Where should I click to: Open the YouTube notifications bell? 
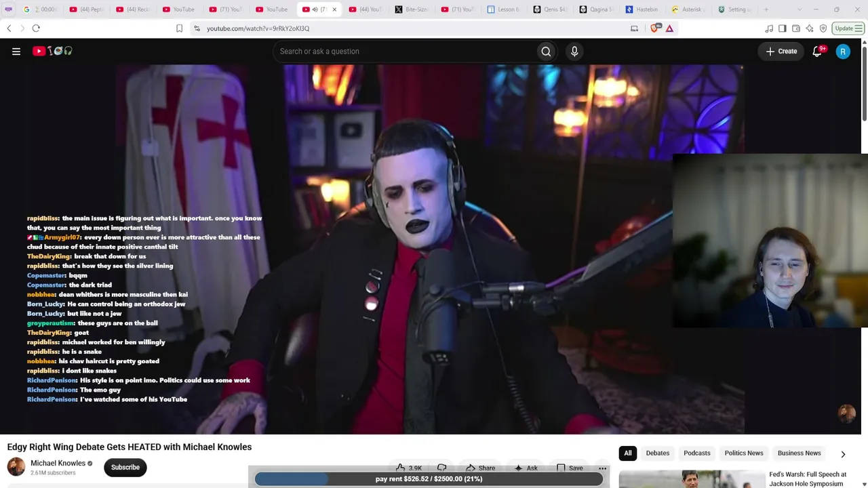(x=818, y=52)
